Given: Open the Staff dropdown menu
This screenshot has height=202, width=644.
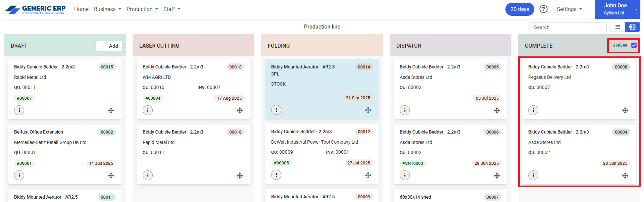Looking at the screenshot, I should (171, 9).
